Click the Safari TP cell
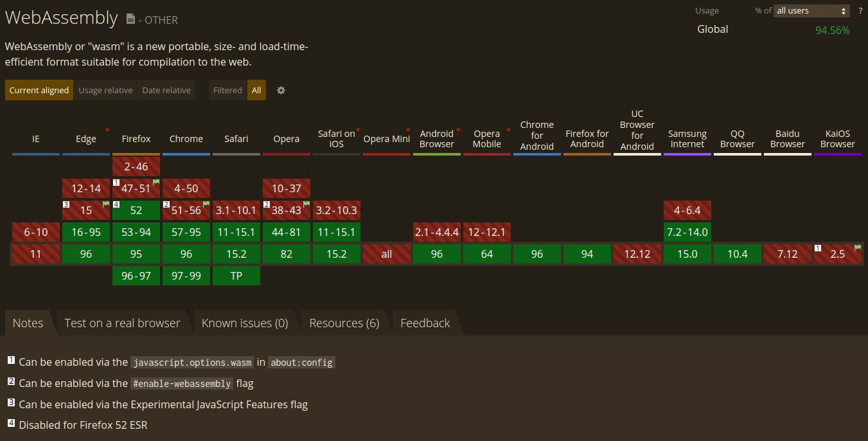This screenshot has width=868, height=441. tap(236, 276)
